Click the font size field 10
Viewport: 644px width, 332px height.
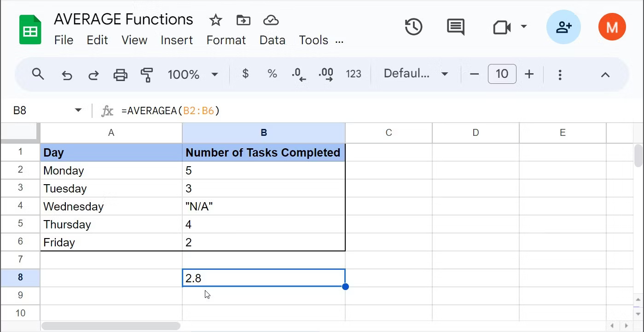coord(502,74)
